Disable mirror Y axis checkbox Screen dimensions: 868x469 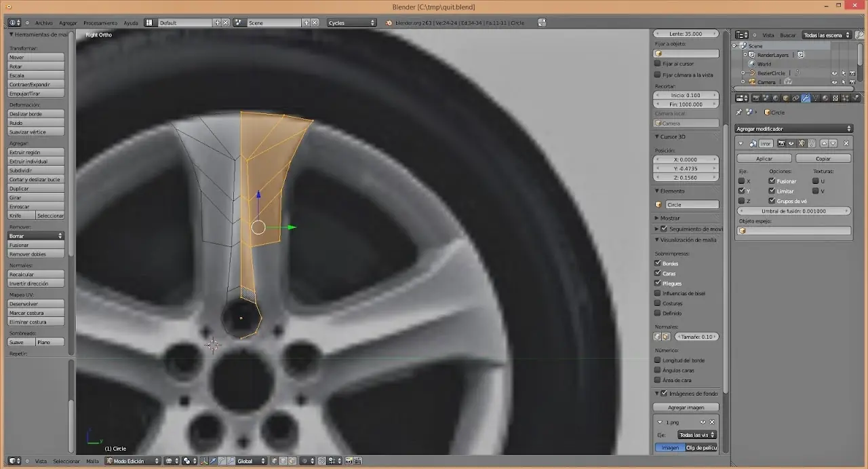741,191
